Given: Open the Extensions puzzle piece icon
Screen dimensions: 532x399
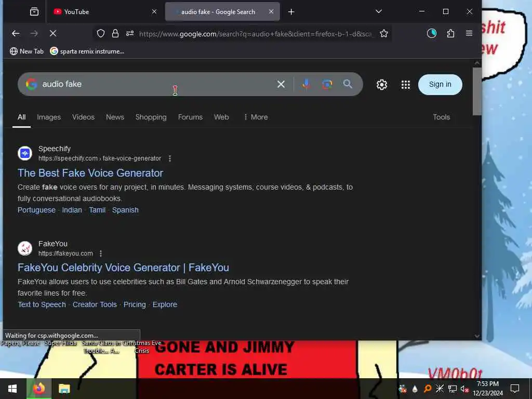Looking at the screenshot, I should pos(450,33).
